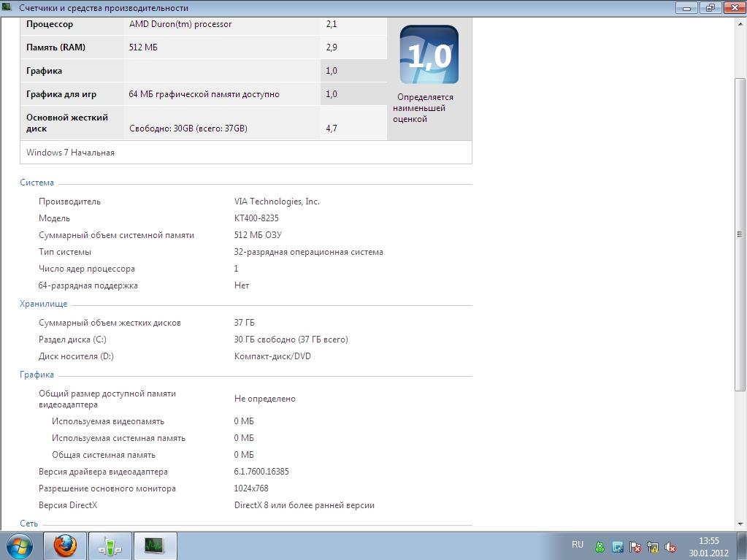Click '64 МБ графической памяти доступно'
Viewport: 747px width, 560px height.
pyautogui.click(x=204, y=93)
